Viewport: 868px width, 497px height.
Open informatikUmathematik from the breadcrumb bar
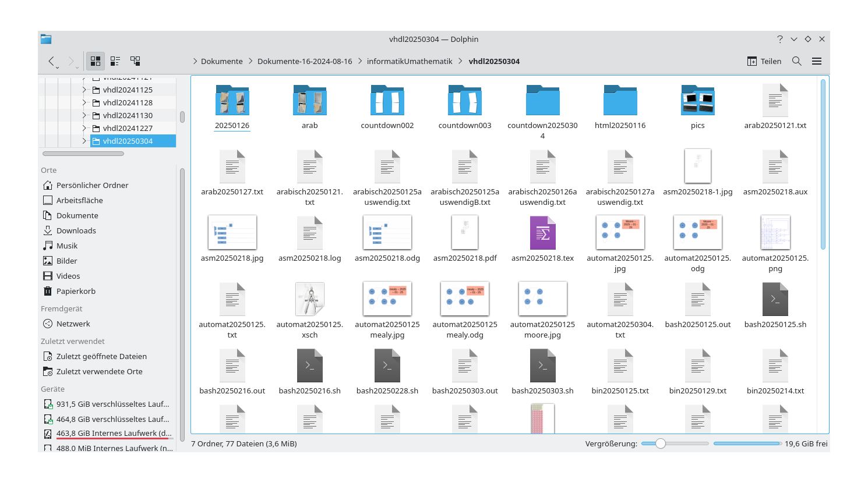coord(410,61)
